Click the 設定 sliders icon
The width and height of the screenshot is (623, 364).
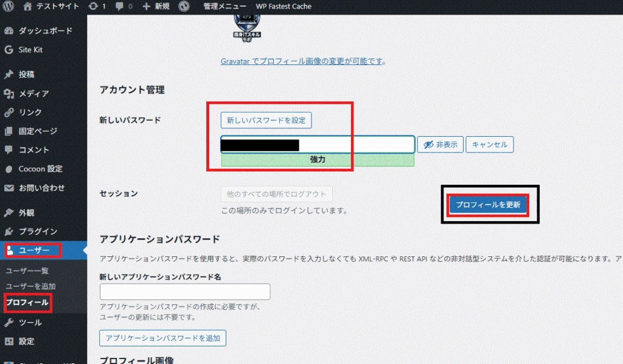pyautogui.click(x=9, y=341)
